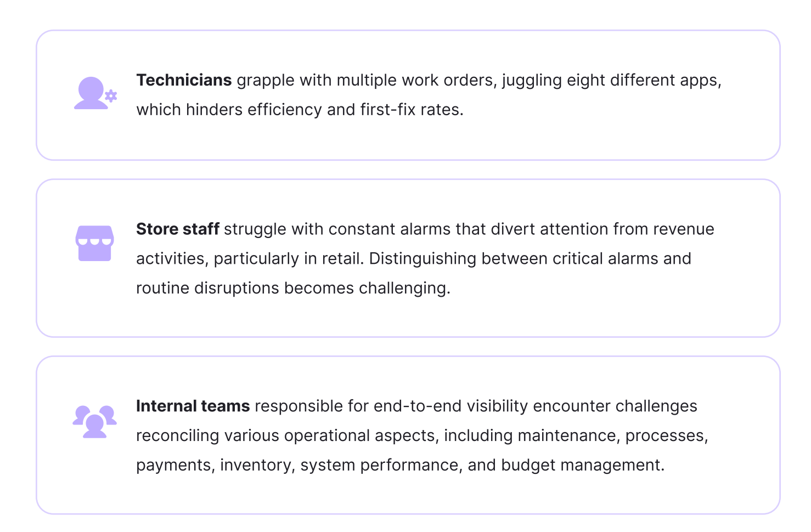Click the three-people team group icon
Screen dimensions: 811x532
tap(95, 421)
